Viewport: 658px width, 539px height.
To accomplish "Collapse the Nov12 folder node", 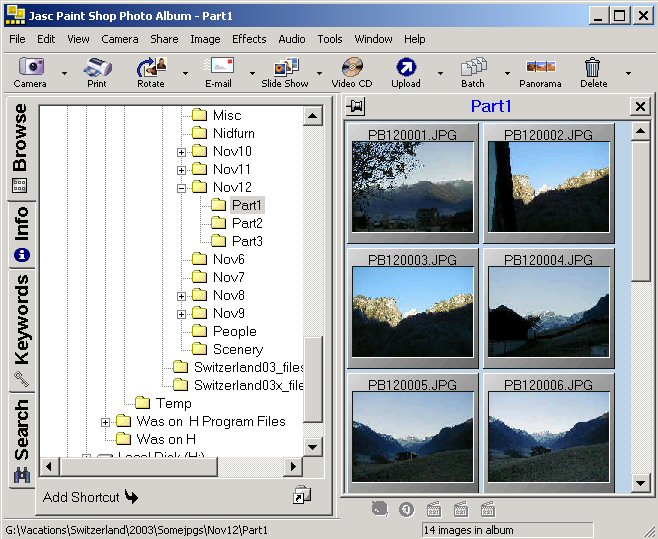I will [182, 188].
